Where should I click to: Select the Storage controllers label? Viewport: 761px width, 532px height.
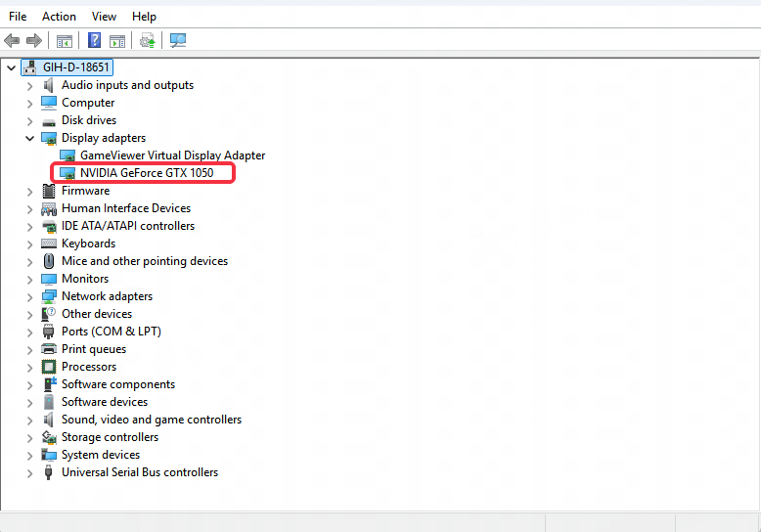(110, 437)
